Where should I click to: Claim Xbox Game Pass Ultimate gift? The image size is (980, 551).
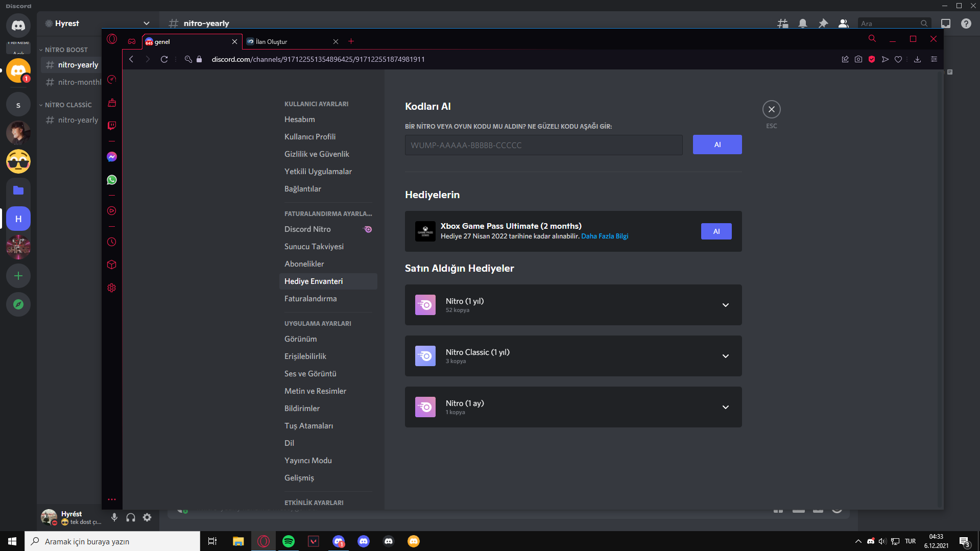716,231
